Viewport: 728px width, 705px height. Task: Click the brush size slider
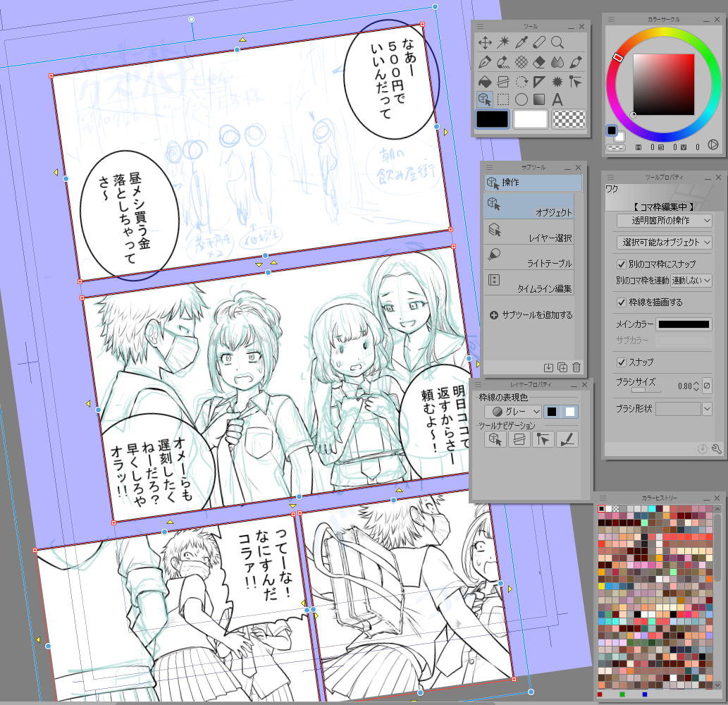point(638,390)
